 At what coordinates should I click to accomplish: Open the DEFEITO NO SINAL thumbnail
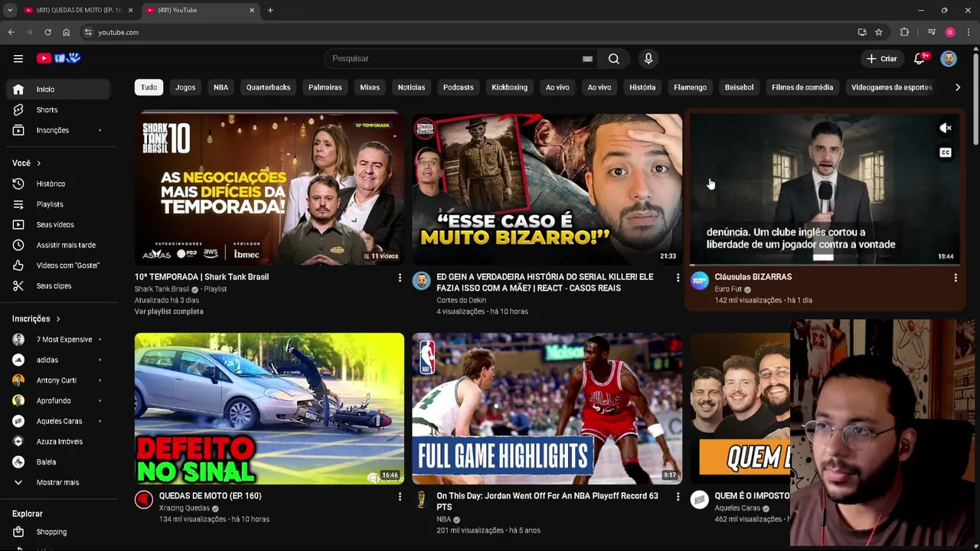click(x=269, y=408)
